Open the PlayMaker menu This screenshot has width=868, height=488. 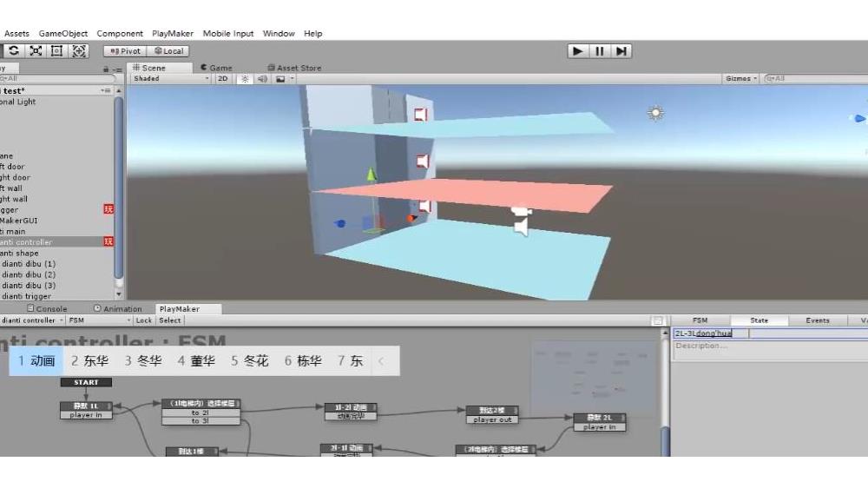(173, 33)
